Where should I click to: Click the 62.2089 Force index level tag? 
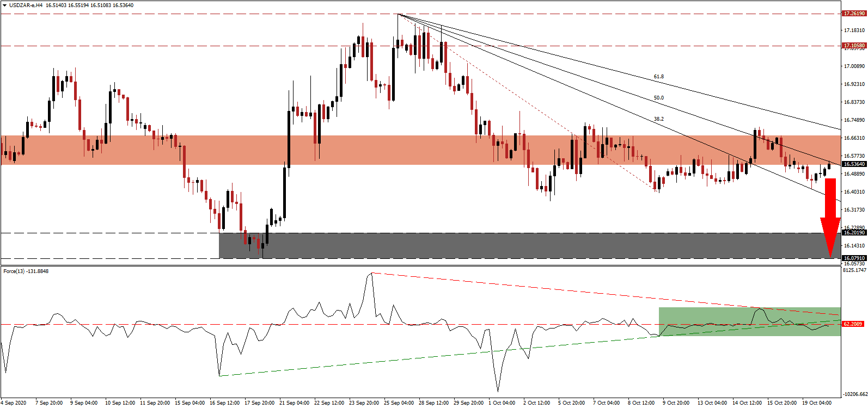[x=853, y=324]
